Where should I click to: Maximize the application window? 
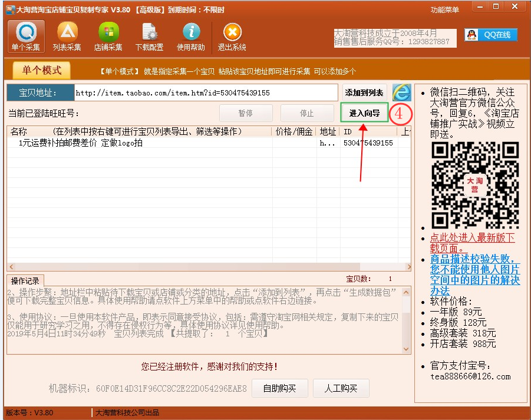pyautogui.click(x=496, y=6)
